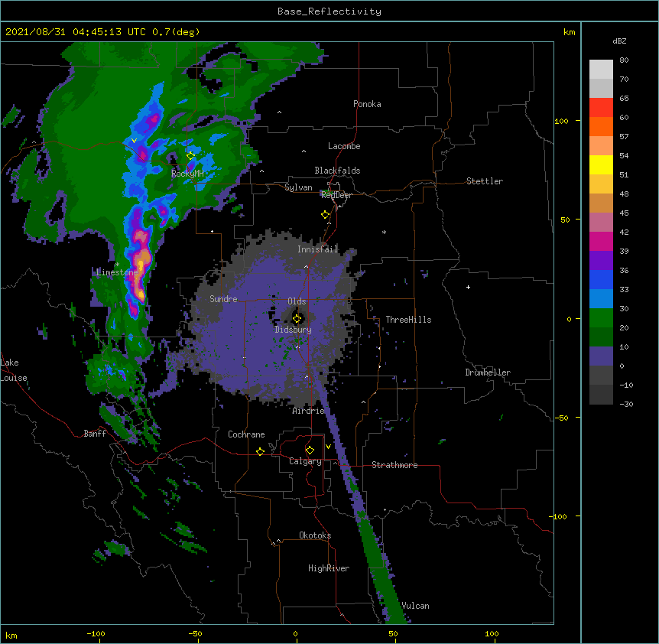Click the Cochrane town label

click(x=246, y=434)
